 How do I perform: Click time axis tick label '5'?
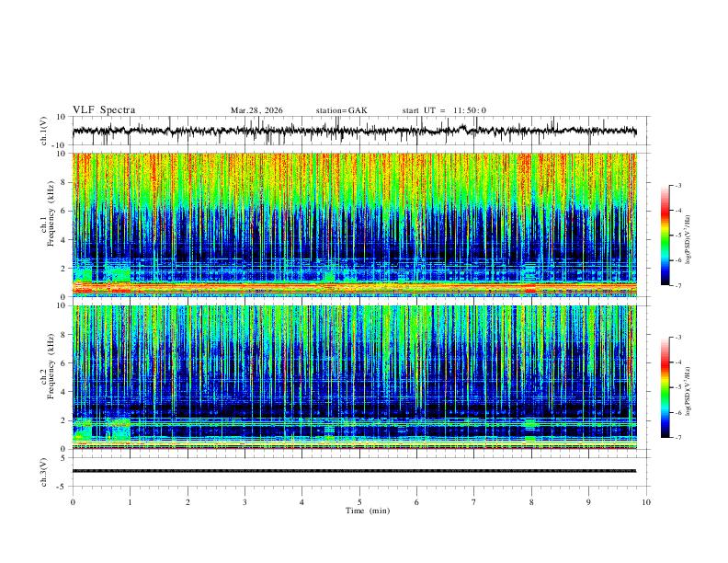359,502
